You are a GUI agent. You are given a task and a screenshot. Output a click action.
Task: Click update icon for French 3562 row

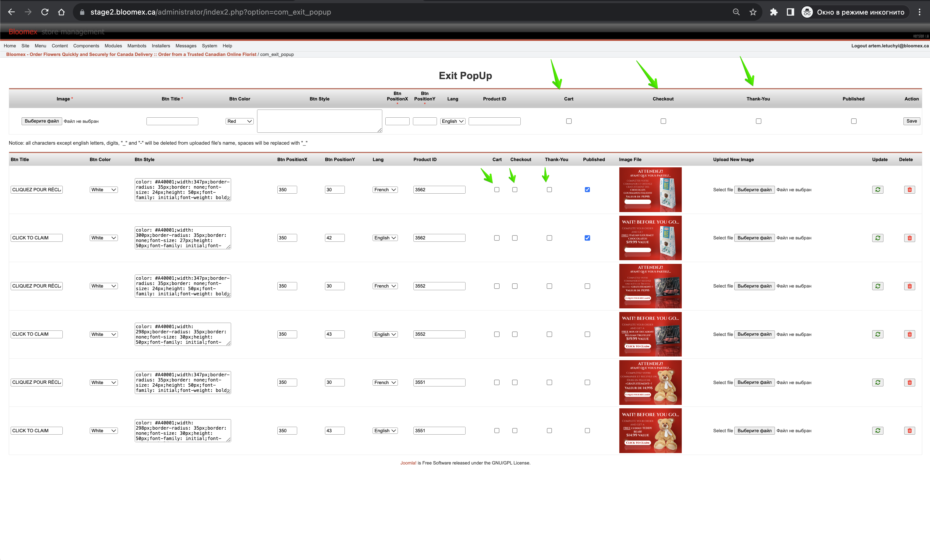877,190
